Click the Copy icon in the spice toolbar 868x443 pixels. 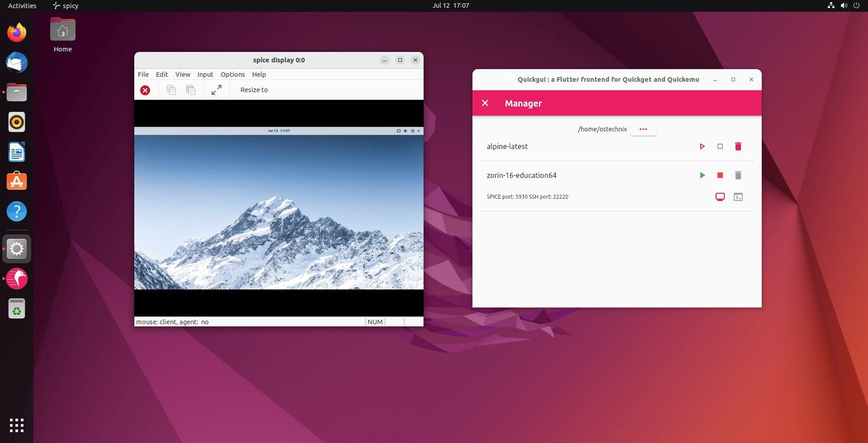[171, 90]
